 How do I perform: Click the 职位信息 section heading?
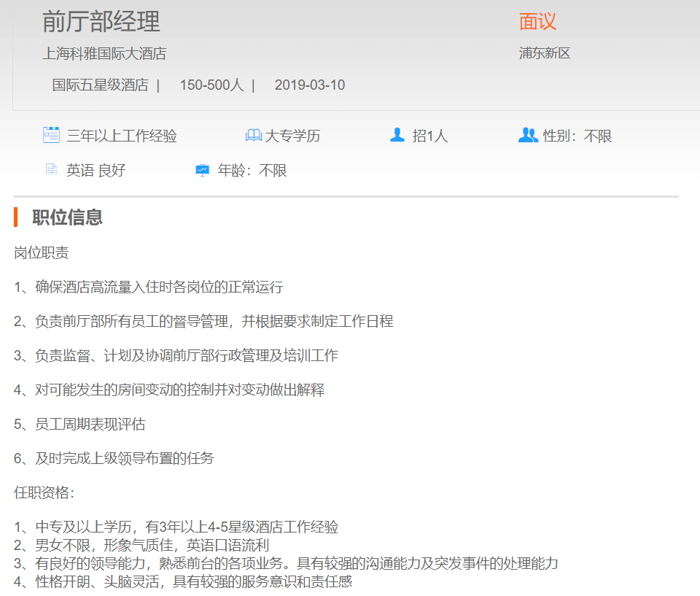pos(67,217)
